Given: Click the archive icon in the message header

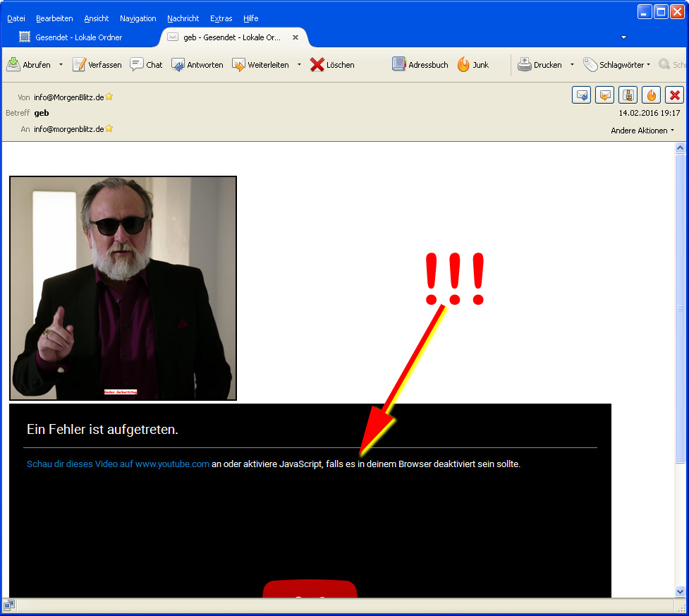Looking at the screenshot, I should click(628, 95).
